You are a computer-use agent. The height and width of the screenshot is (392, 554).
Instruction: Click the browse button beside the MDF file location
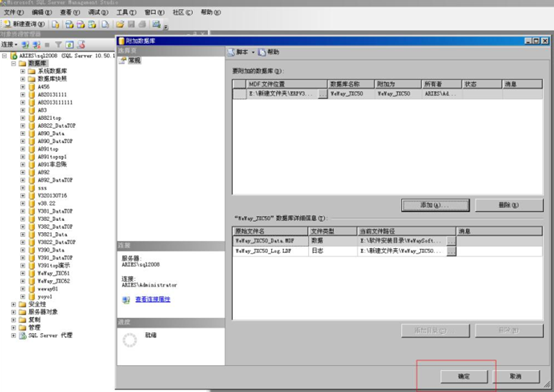tap(323, 94)
